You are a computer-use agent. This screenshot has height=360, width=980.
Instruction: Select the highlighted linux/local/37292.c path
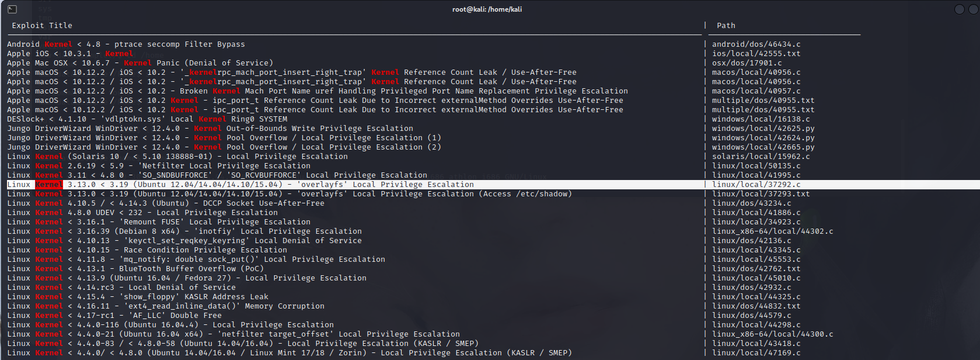[x=756, y=185]
